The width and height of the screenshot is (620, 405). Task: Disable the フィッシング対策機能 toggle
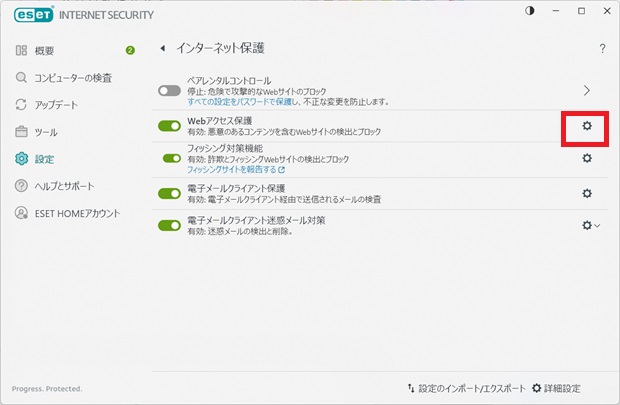(172, 158)
